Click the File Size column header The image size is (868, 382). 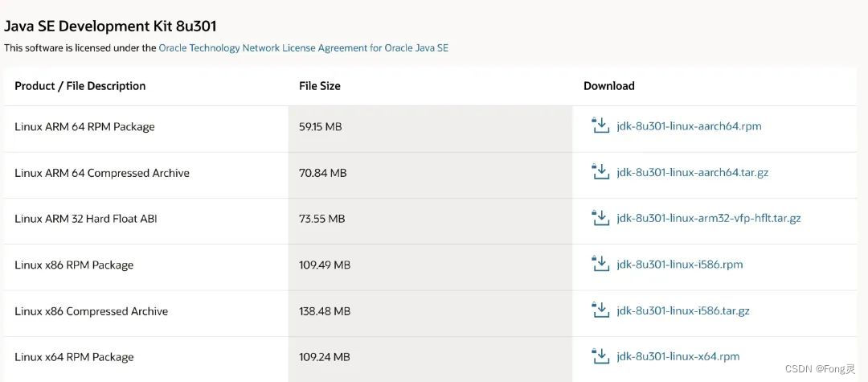[x=320, y=86]
